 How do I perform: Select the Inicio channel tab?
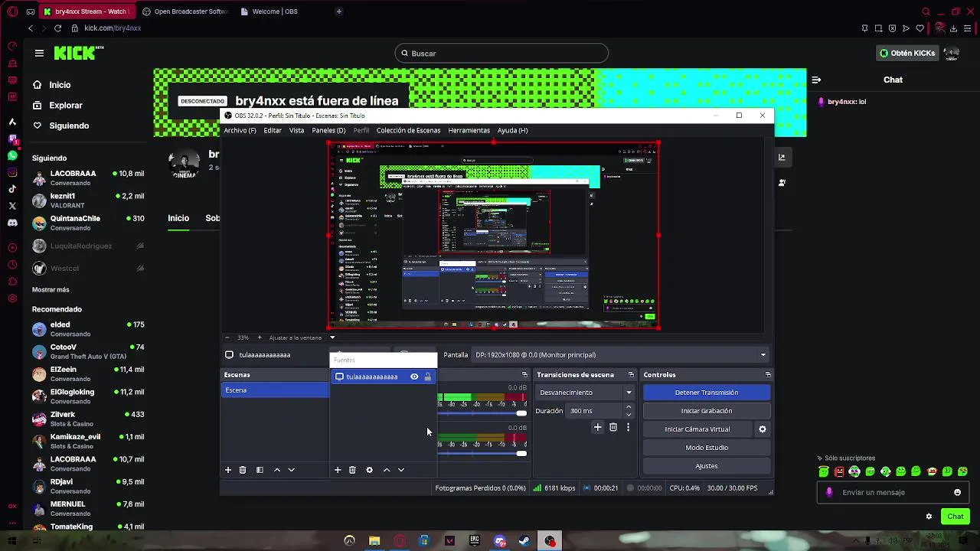(x=178, y=218)
